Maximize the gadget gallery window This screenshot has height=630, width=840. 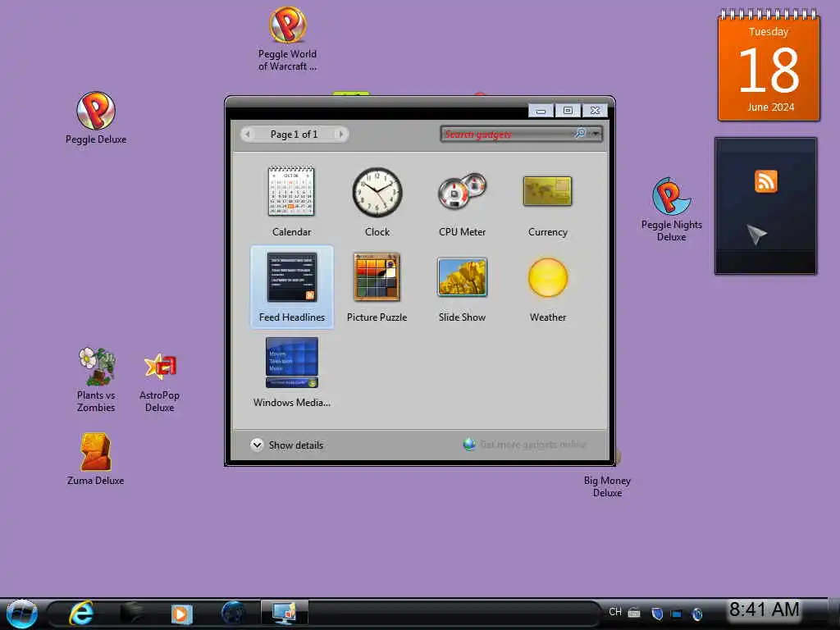(x=568, y=111)
